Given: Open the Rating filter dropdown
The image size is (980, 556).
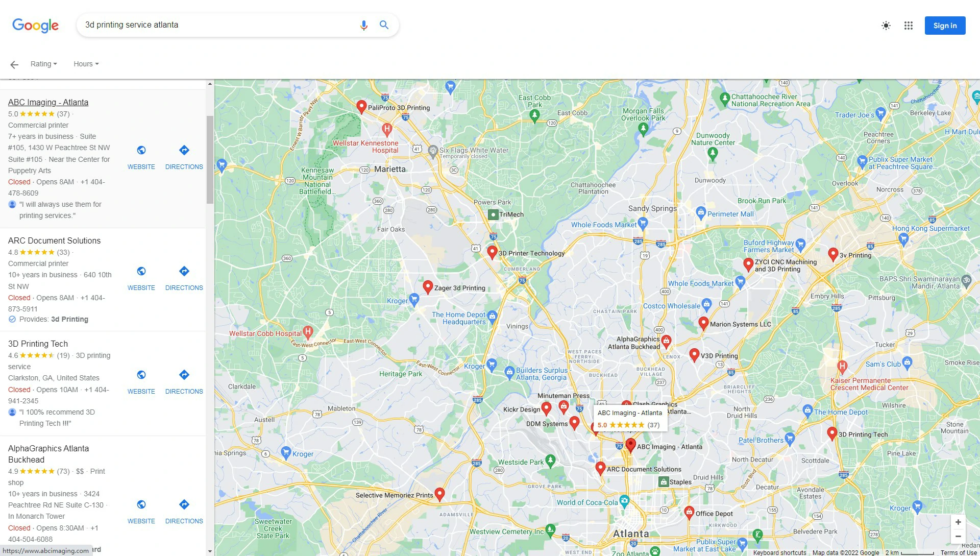Looking at the screenshot, I should tap(43, 64).
